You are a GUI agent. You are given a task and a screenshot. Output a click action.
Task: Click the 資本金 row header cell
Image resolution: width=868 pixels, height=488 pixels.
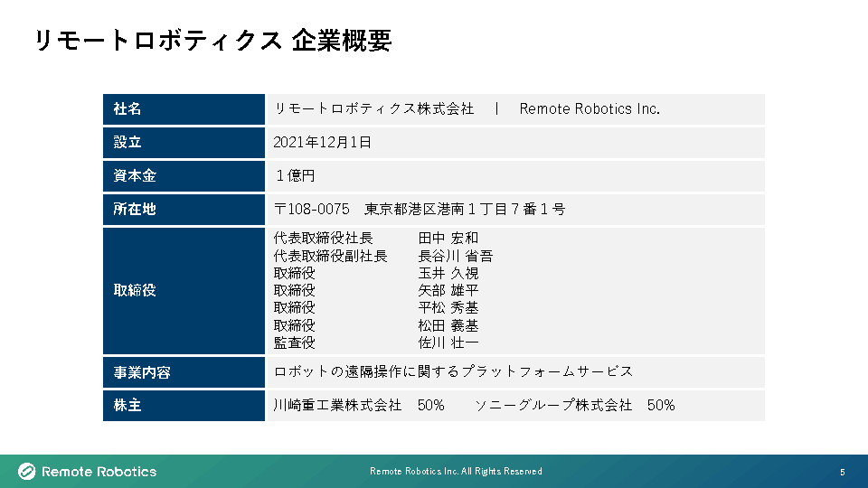pyautogui.click(x=184, y=176)
